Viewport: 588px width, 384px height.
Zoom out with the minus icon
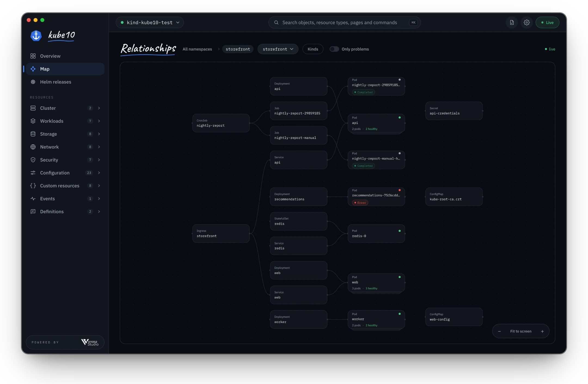point(499,331)
